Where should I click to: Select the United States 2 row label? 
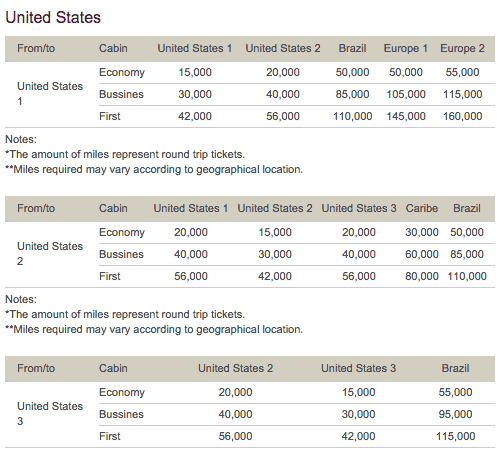coord(50,254)
